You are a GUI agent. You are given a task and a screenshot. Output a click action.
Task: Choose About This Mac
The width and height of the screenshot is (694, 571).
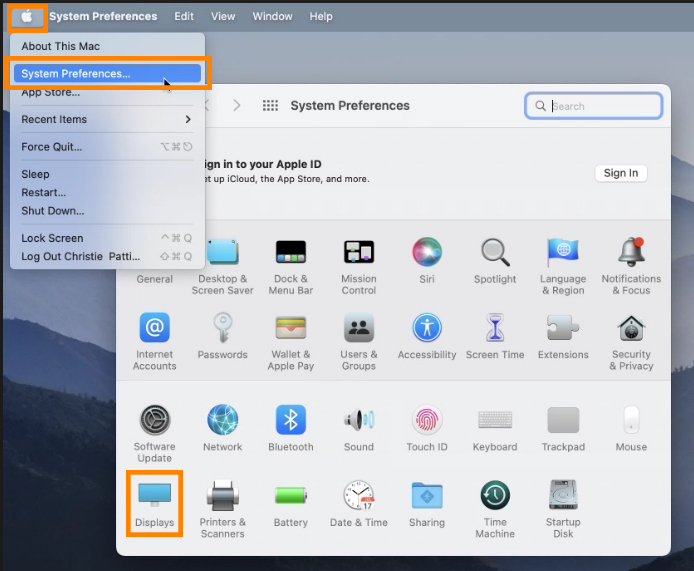click(x=107, y=46)
